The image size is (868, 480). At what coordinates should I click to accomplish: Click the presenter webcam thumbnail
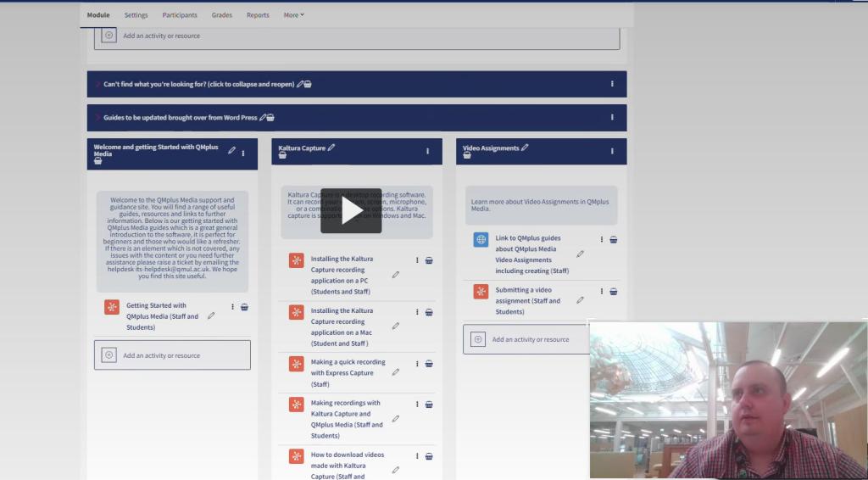pos(728,399)
